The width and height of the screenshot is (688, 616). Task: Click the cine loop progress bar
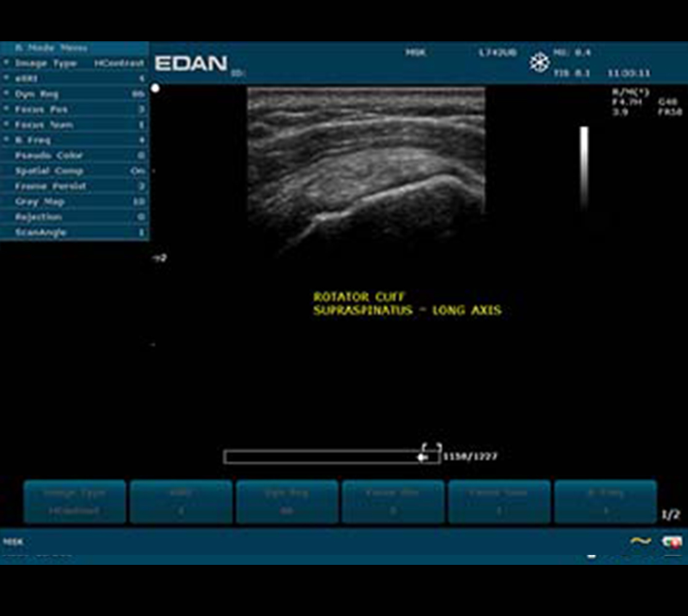[331, 456]
